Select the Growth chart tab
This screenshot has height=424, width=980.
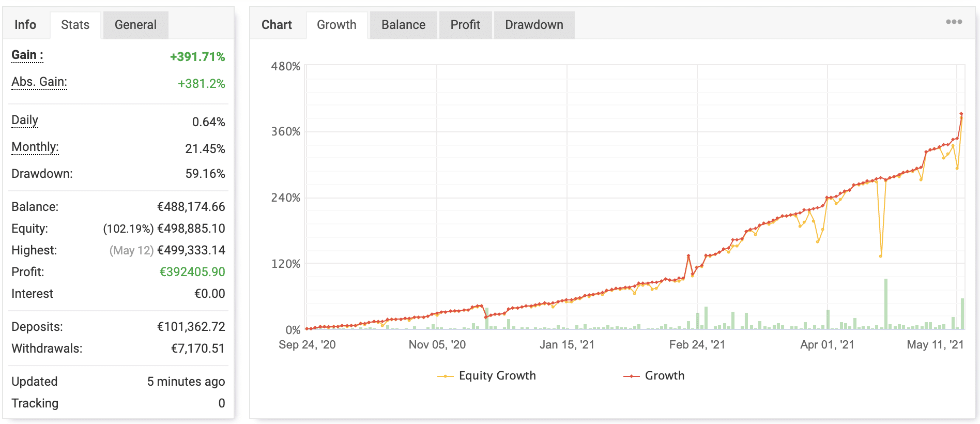point(336,25)
